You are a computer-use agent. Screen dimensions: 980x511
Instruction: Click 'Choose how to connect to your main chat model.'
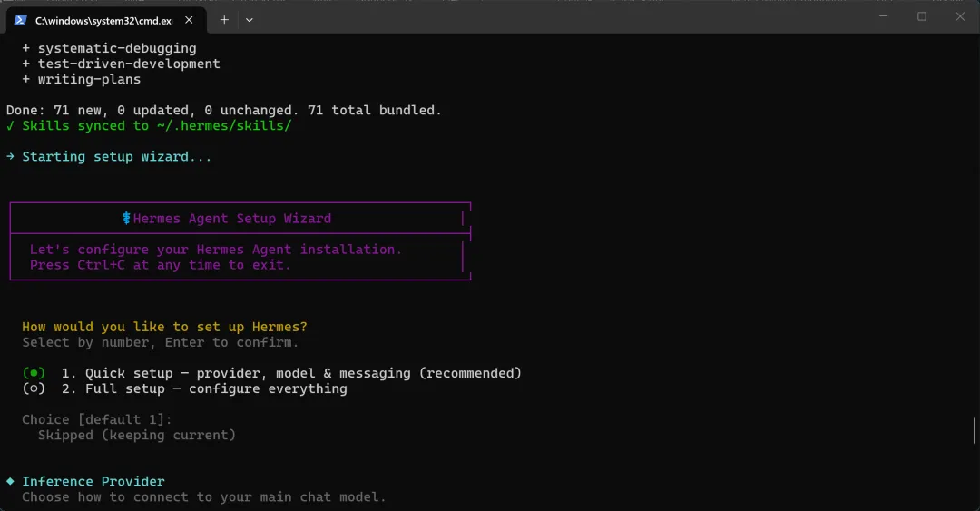[204, 497]
